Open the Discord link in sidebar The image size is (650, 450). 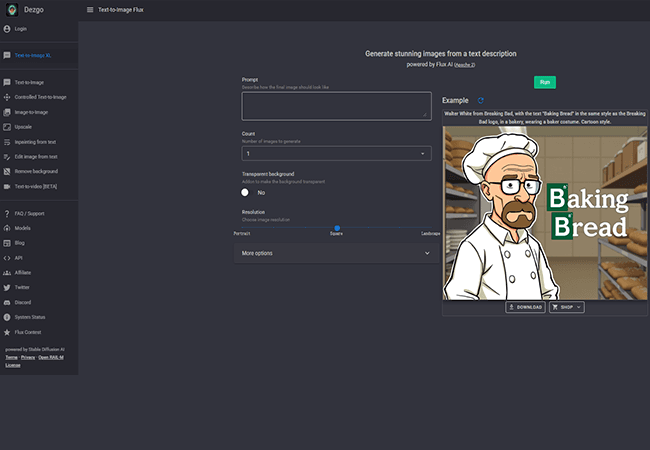pyautogui.click(x=22, y=302)
